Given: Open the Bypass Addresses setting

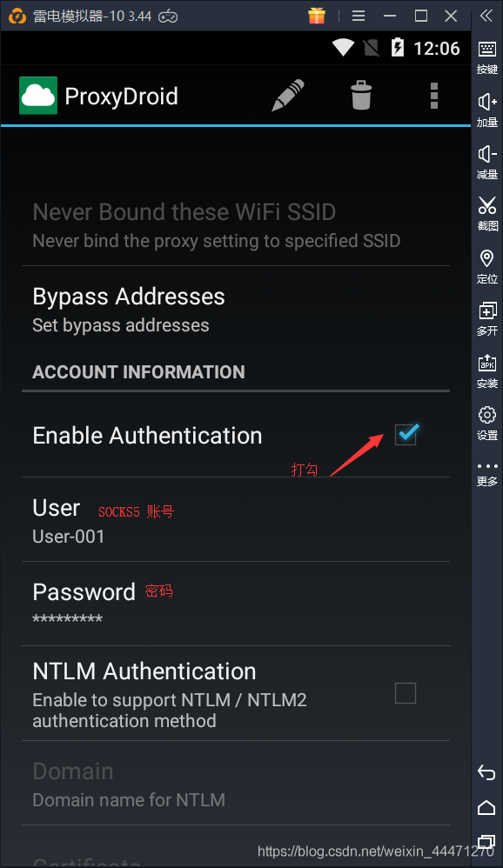Looking at the screenshot, I should (128, 310).
